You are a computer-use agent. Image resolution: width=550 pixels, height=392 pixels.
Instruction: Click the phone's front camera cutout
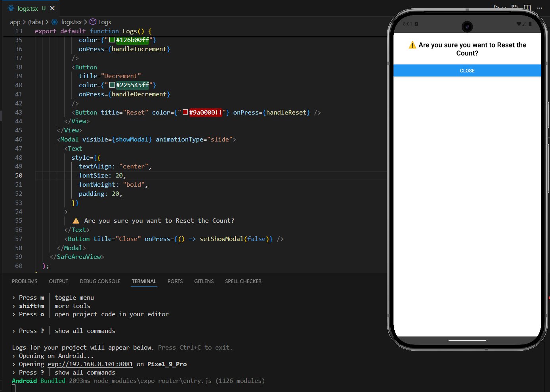[x=467, y=27]
